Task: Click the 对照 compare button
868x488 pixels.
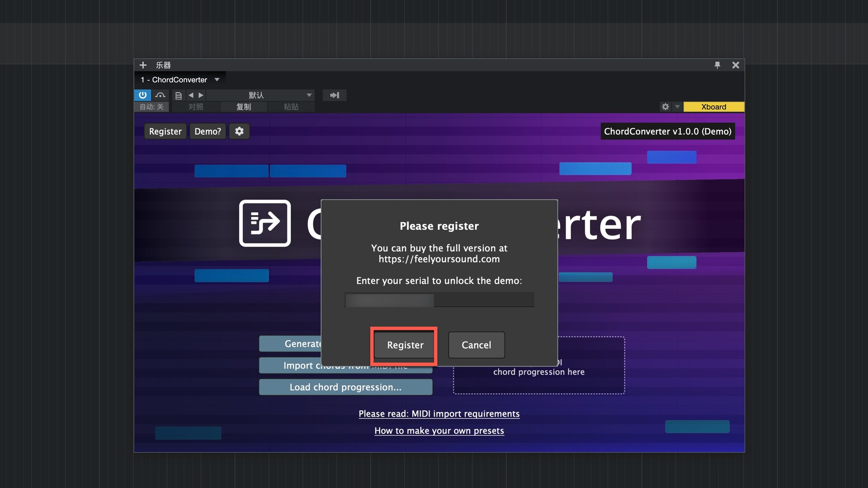Action: pyautogui.click(x=196, y=107)
